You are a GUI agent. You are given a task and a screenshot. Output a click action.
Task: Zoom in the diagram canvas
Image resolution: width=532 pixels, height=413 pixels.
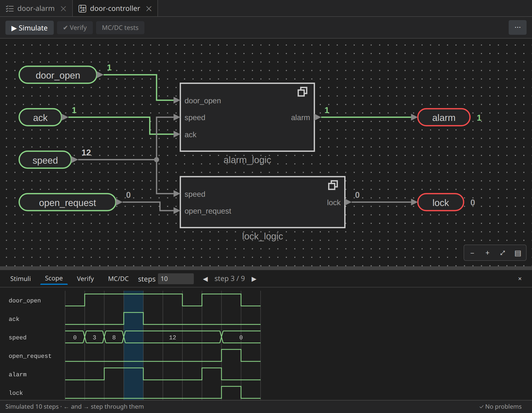487,253
